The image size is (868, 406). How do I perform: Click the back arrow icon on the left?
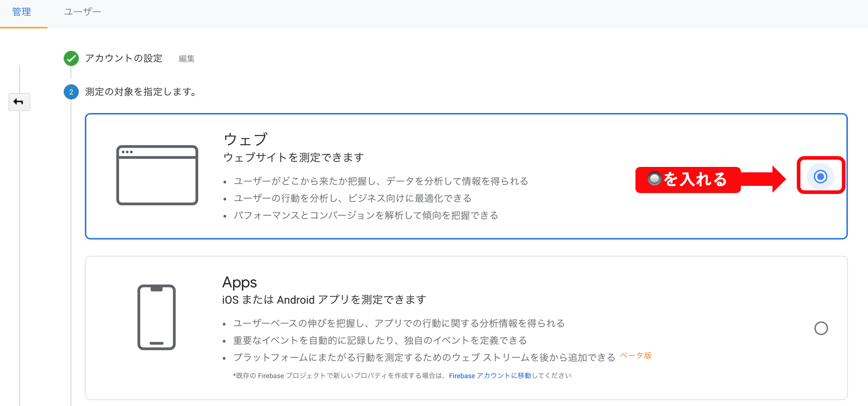[x=19, y=102]
